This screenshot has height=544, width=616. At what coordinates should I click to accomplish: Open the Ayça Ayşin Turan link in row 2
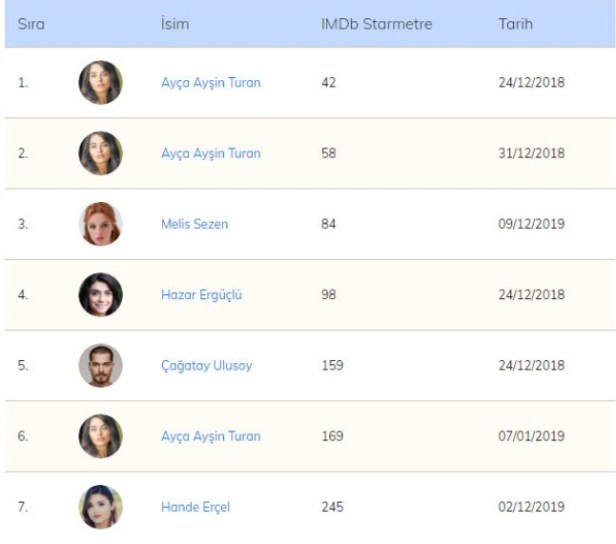(x=210, y=153)
